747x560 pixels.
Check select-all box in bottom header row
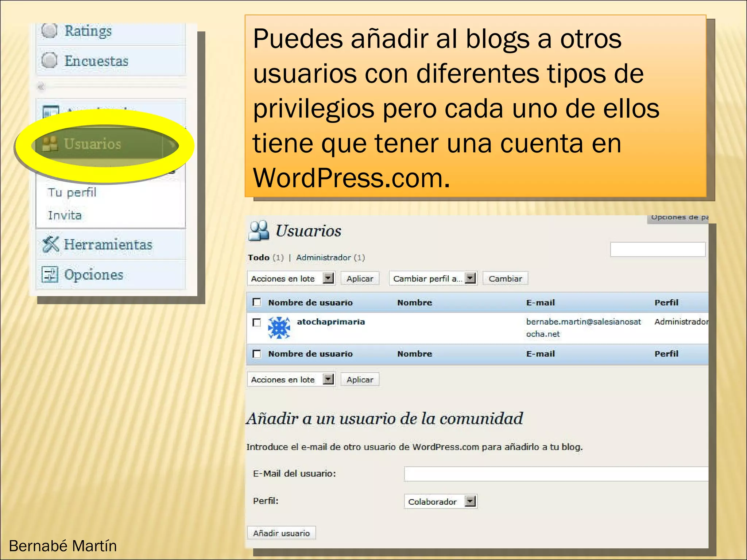pyautogui.click(x=257, y=354)
